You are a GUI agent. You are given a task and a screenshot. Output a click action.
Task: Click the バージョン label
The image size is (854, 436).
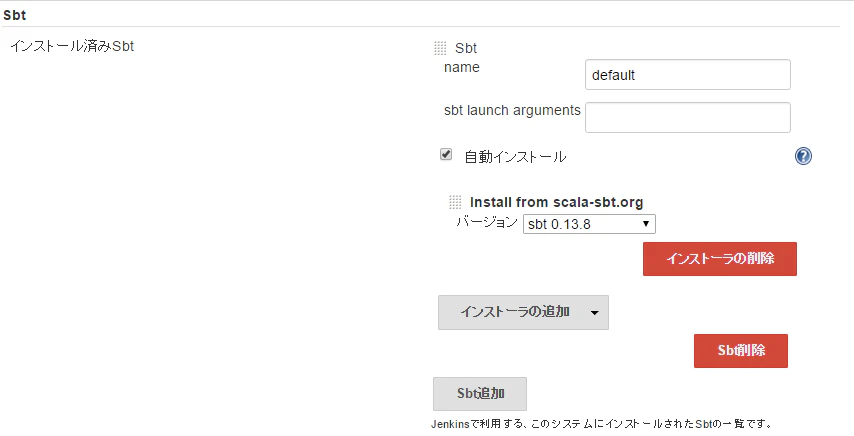487,222
